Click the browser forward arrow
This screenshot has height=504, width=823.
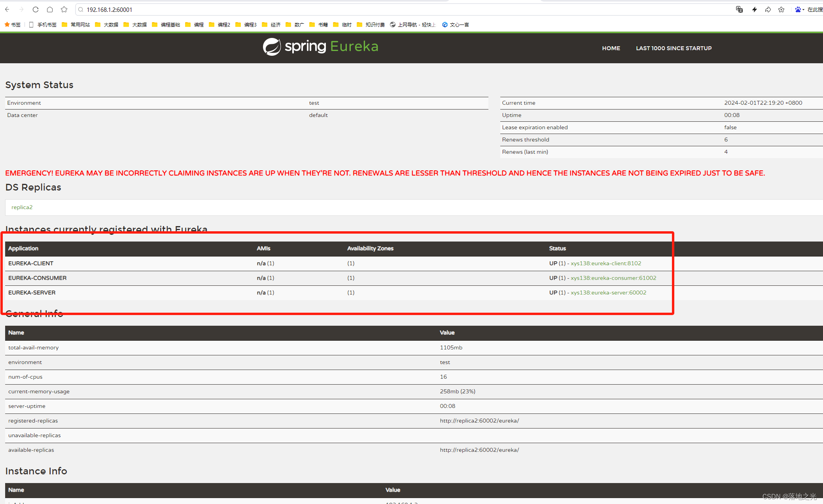coord(21,9)
